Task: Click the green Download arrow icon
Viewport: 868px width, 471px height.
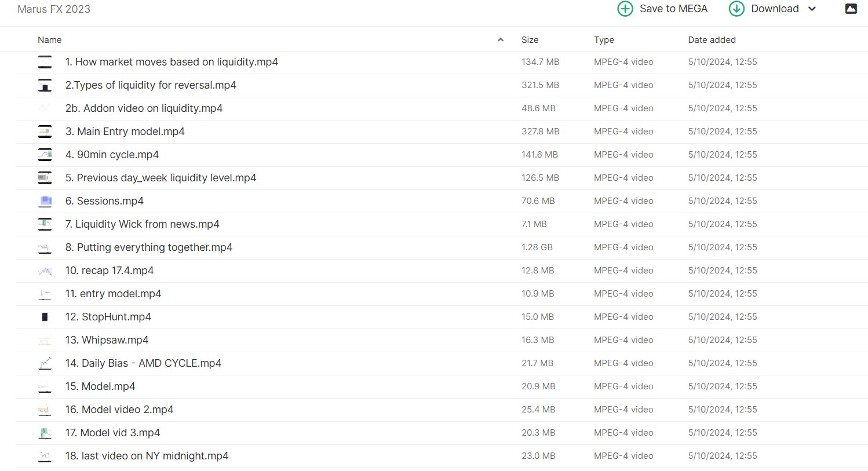Action: 736,9
